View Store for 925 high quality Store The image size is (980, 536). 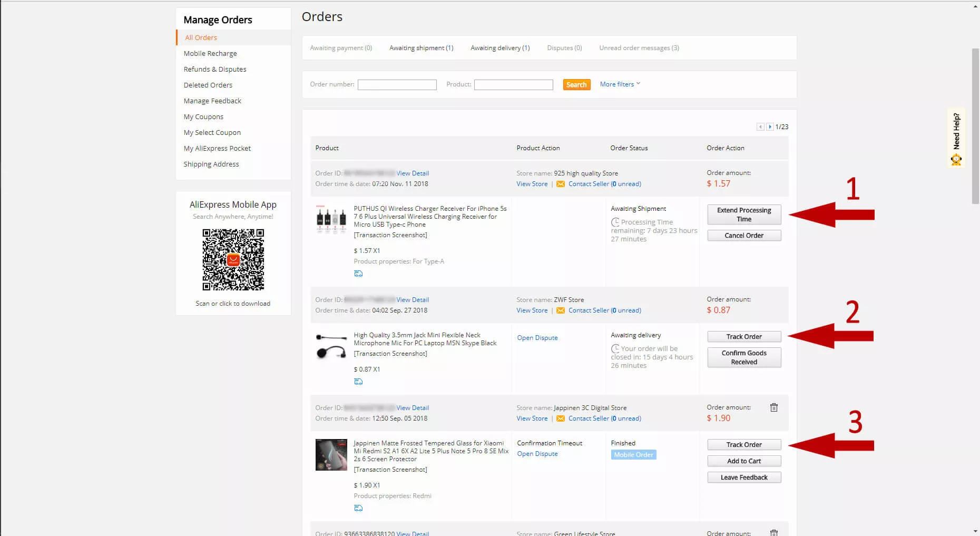[x=532, y=184]
